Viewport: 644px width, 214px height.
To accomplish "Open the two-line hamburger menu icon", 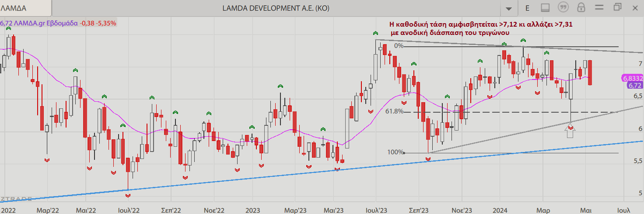I will tap(599, 7).
